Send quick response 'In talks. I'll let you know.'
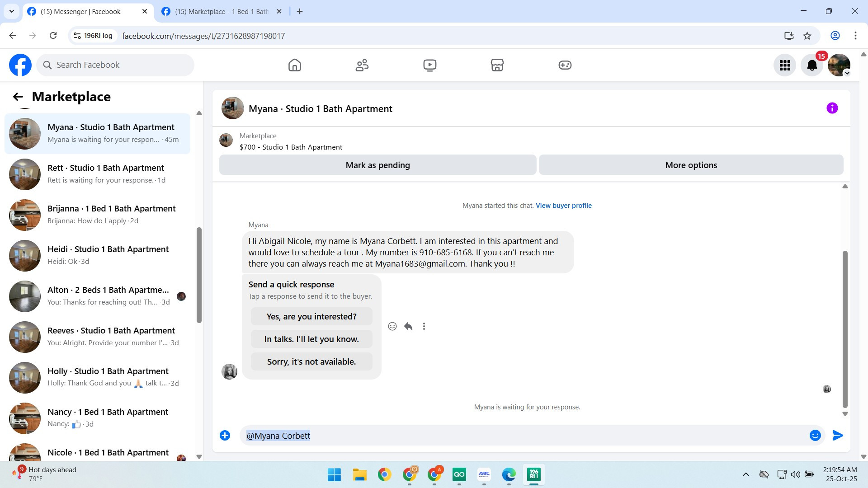The height and width of the screenshot is (488, 868). pos(311,339)
